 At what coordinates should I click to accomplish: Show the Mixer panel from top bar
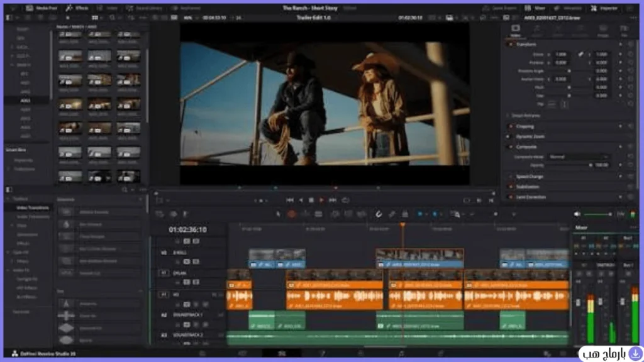pyautogui.click(x=535, y=8)
